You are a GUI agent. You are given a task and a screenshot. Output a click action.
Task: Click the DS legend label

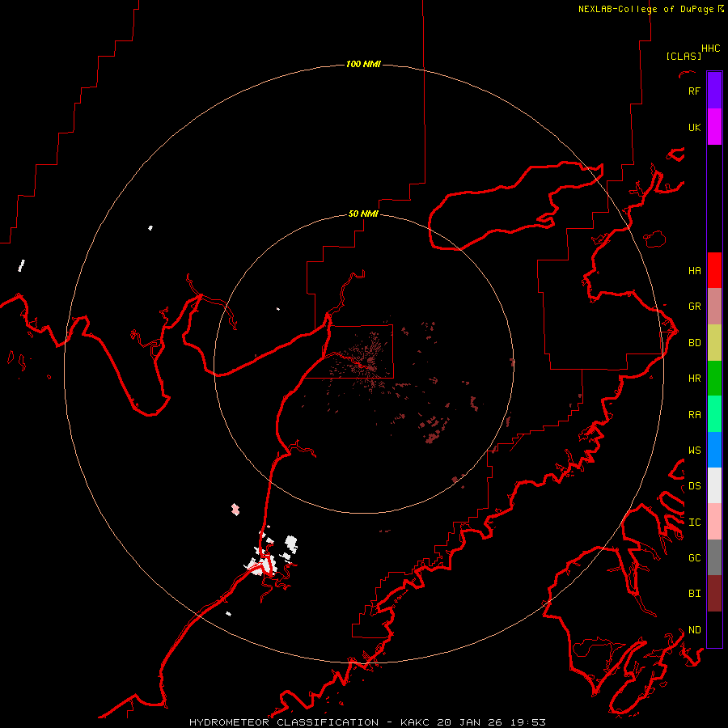click(694, 485)
